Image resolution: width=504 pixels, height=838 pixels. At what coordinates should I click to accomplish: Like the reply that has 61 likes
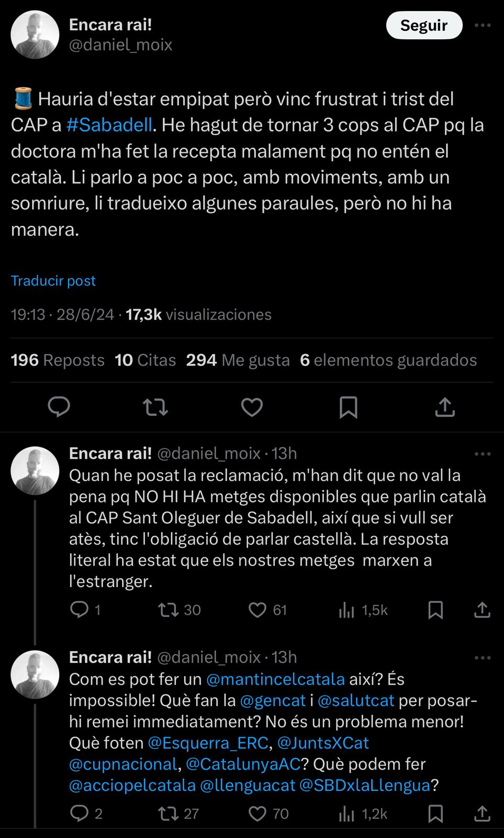click(257, 610)
